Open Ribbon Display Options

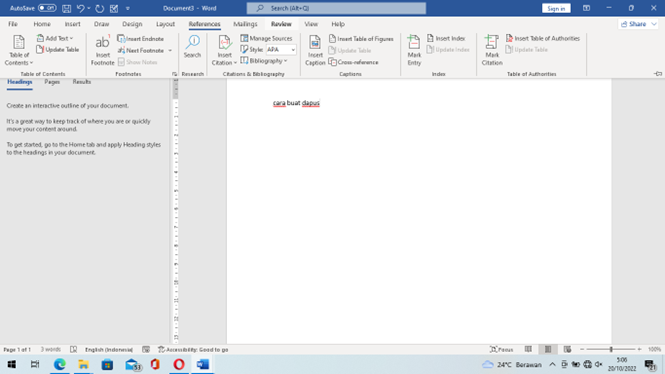(586, 8)
